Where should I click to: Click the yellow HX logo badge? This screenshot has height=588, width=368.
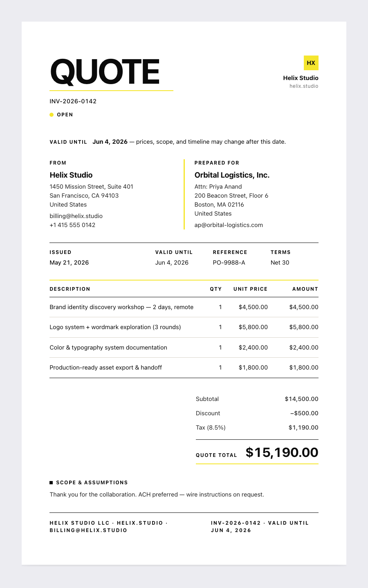311,63
